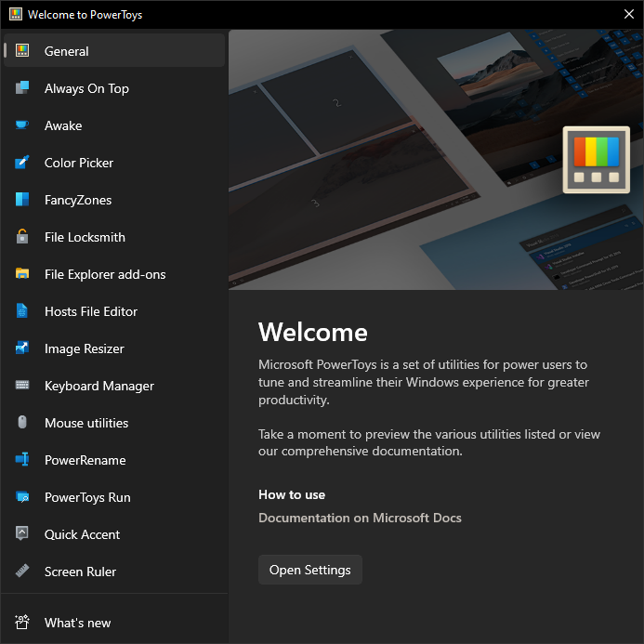Click the Color Picker eyedropper icon

point(22,163)
